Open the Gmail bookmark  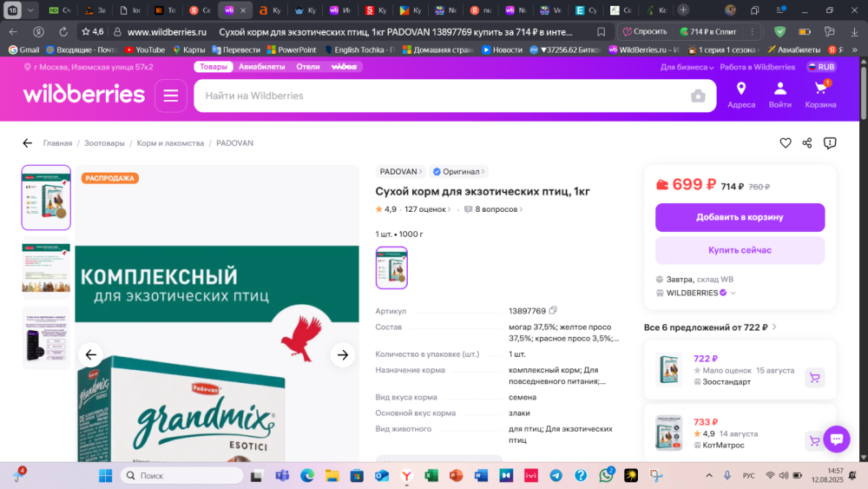[23, 50]
